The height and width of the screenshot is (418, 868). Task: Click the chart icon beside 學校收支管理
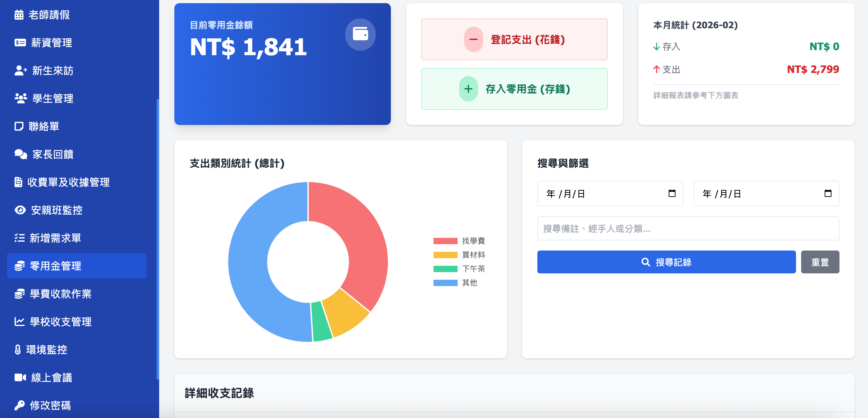(20, 322)
